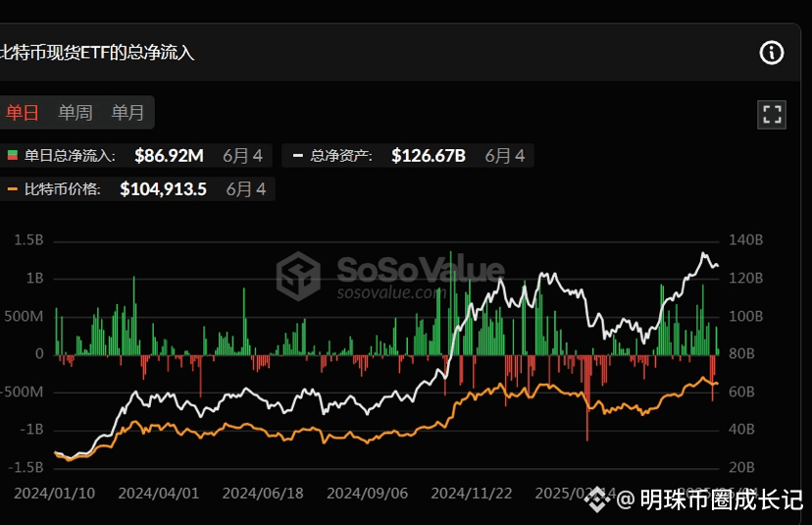Toggle the 比特币价格 legend series
This screenshot has width=812, height=525.
(x=136, y=189)
